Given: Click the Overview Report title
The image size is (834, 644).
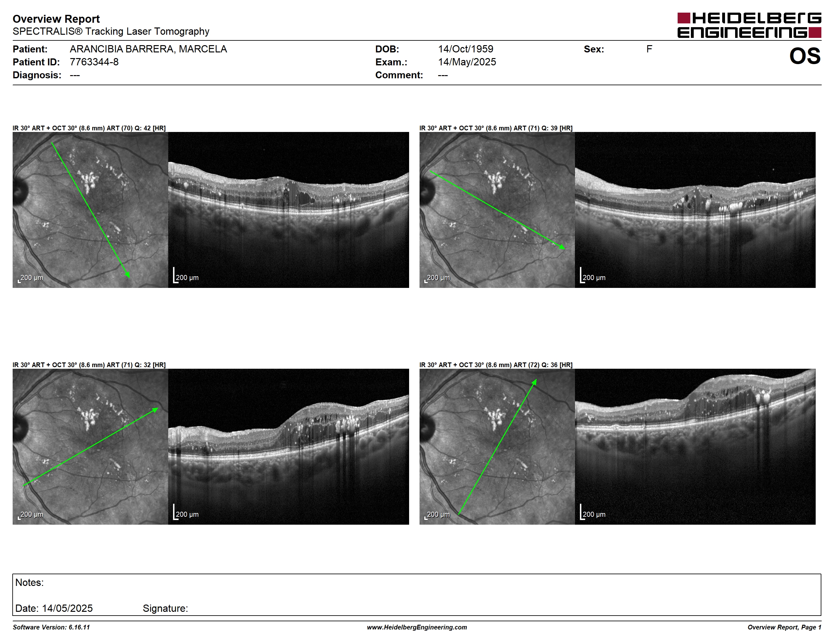Looking at the screenshot, I should click(56, 19).
